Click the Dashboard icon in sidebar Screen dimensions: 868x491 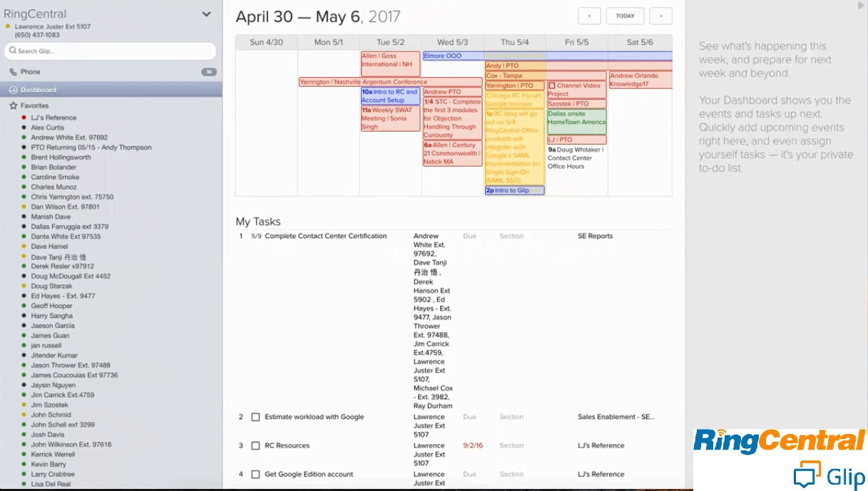[13, 90]
